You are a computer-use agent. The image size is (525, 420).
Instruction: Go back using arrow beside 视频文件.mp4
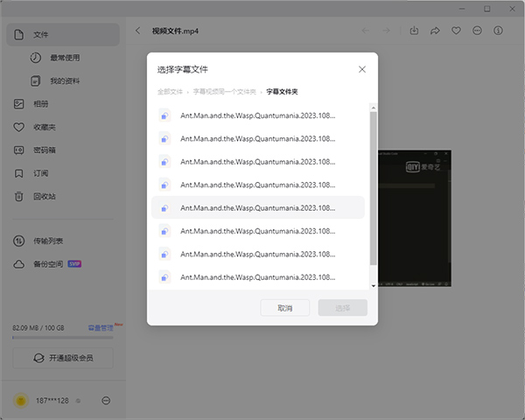point(138,31)
